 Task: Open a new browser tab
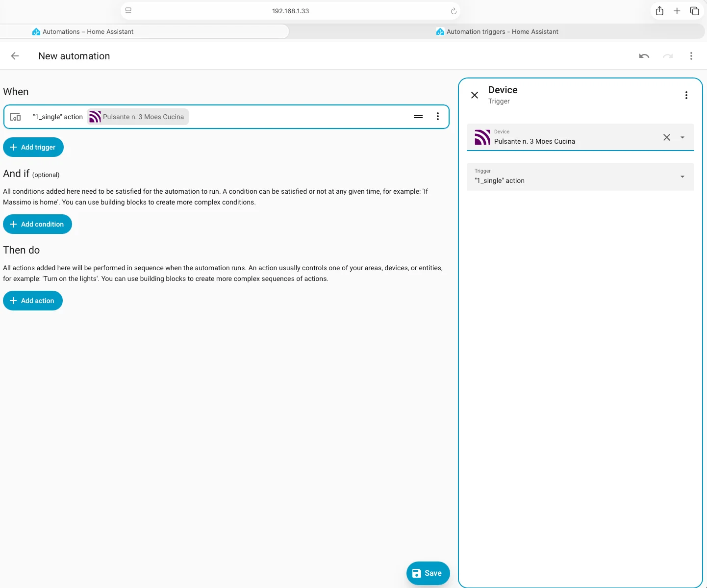(x=677, y=11)
